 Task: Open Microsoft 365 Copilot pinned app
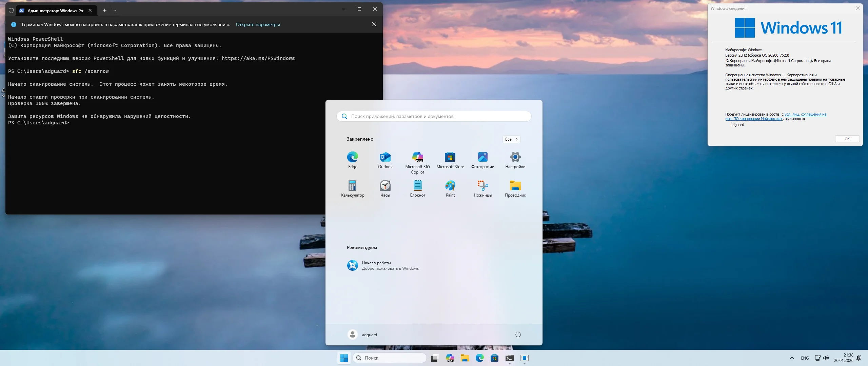tap(417, 161)
